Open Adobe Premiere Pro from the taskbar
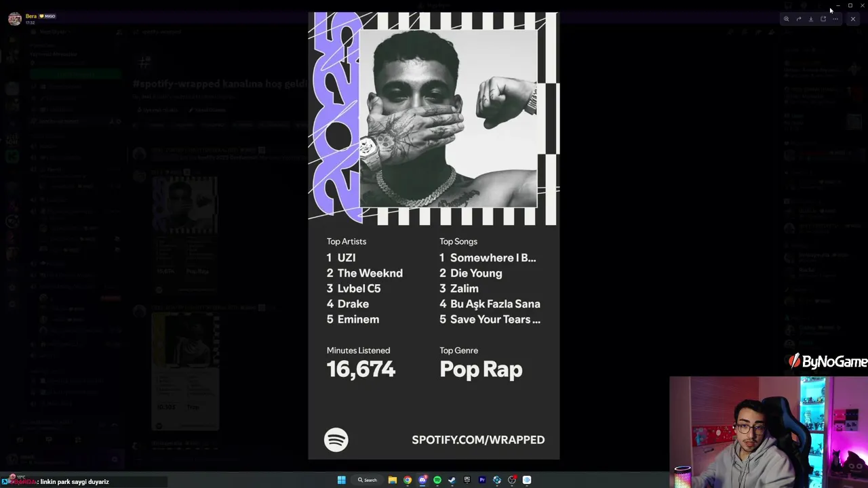The image size is (868, 488). [x=482, y=480]
